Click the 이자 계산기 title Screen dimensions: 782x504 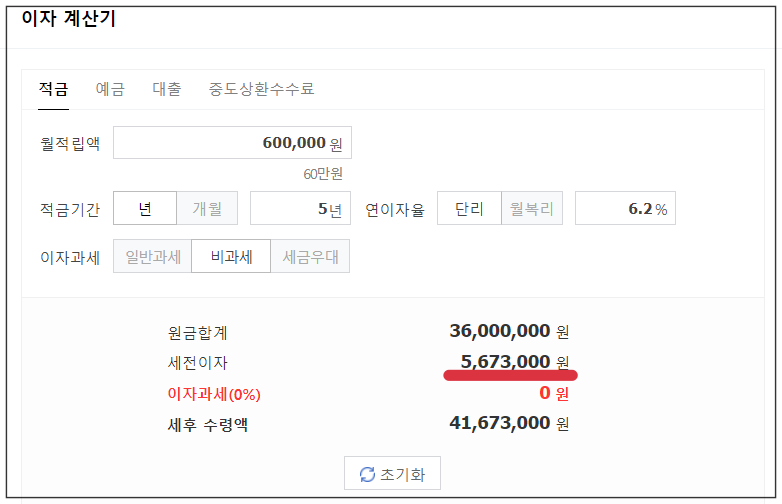coord(68,18)
